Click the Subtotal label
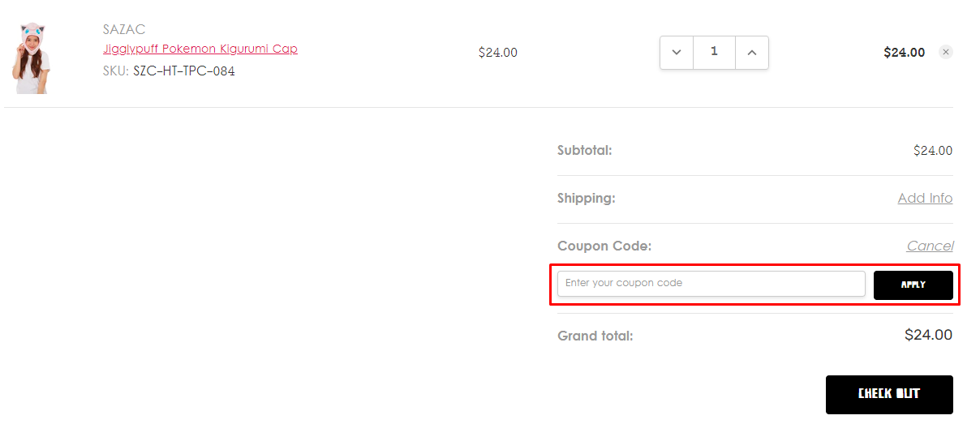The width and height of the screenshot is (980, 424). (x=584, y=150)
